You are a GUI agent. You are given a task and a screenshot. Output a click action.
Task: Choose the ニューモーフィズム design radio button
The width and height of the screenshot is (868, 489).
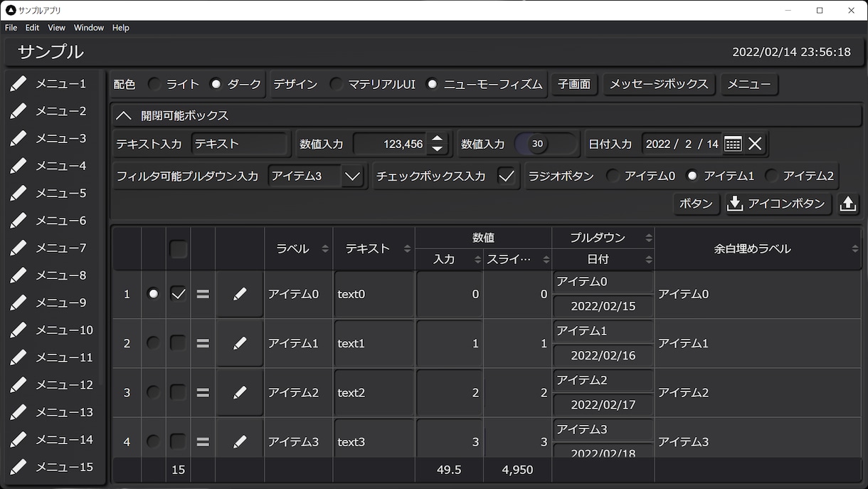tap(432, 84)
